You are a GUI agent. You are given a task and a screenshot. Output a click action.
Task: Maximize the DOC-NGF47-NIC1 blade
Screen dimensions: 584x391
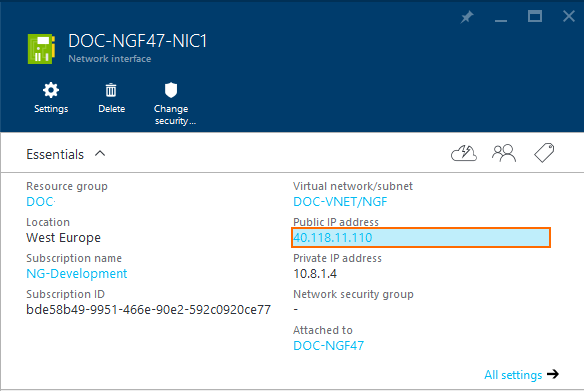pos(535,16)
